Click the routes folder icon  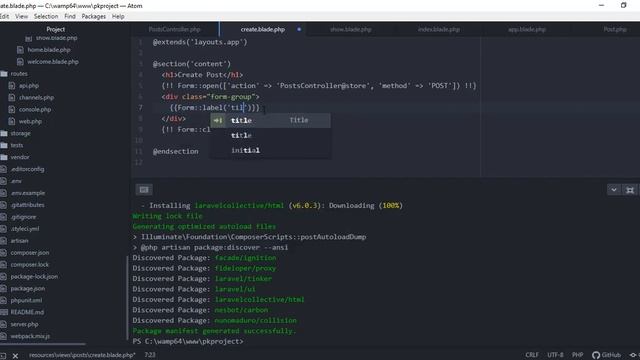[x=4, y=74]
